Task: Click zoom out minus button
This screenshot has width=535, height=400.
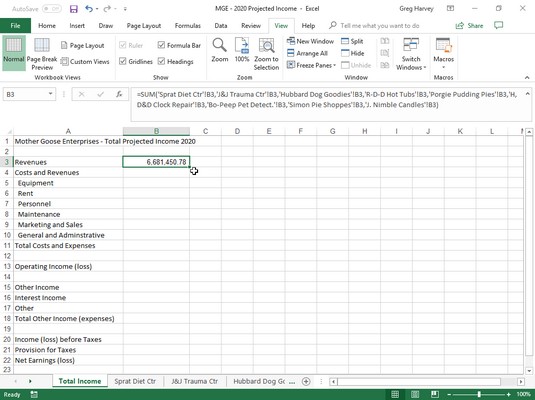Action: 449,395
